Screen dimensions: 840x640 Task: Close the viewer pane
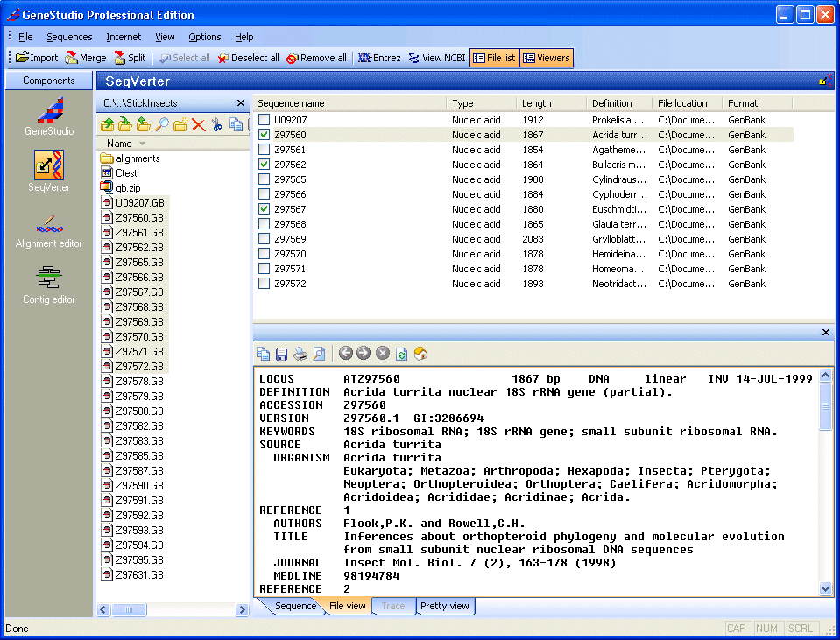[x=825, y=333]
